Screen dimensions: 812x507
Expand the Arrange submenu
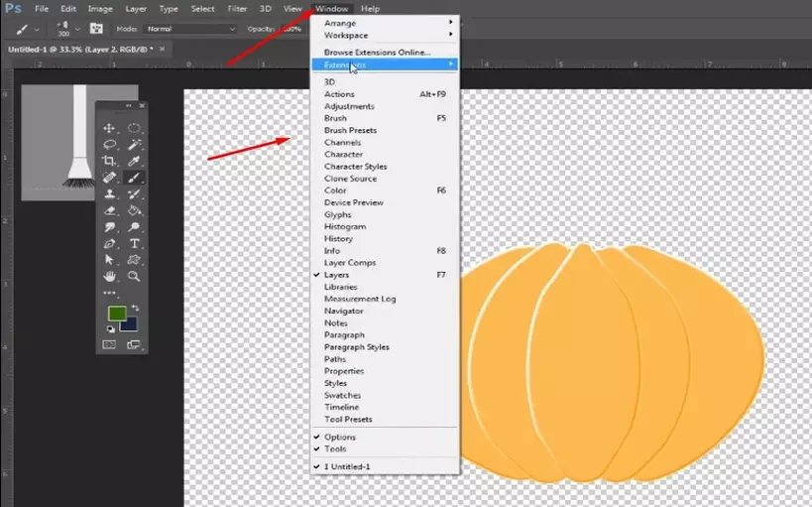(x=385, y=23)
